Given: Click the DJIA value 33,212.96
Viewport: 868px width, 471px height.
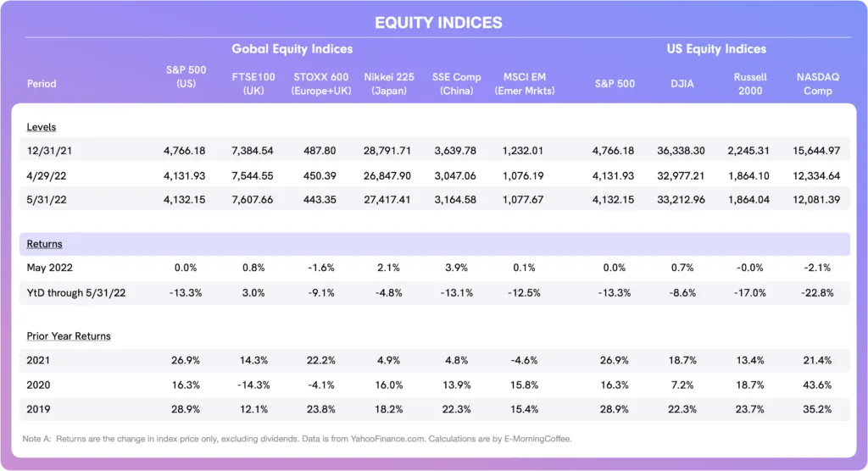Looking at the screenshot, I should tap(681, 200).
